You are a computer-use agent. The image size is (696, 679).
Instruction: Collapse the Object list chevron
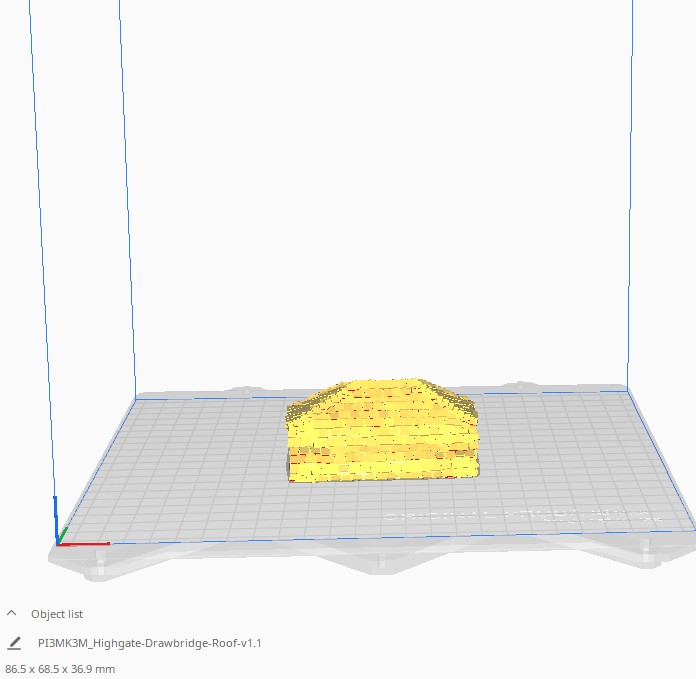tap(12, 614)
